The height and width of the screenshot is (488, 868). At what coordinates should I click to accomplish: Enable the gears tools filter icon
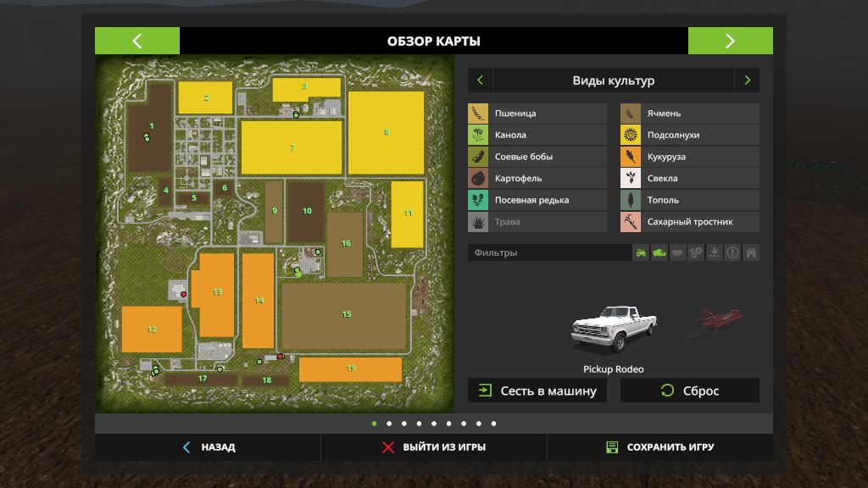pos(696,252)
